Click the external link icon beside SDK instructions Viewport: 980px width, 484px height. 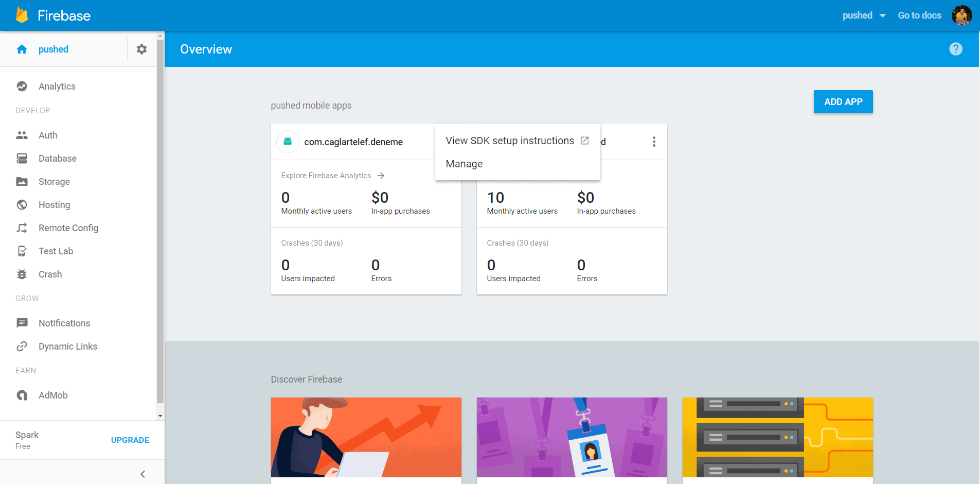click(x=585, y=141)
